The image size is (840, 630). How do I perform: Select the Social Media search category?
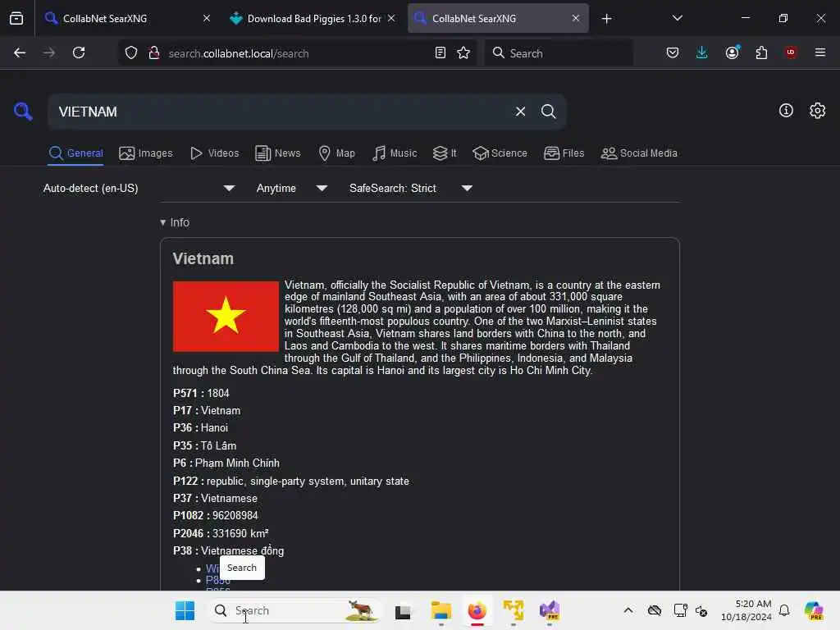[x=639, y=153]
